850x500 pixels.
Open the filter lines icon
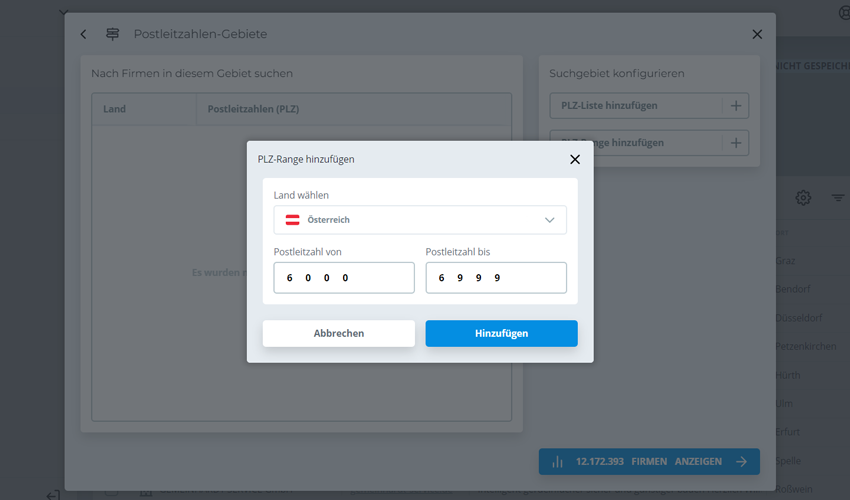pyautogui.click(x=838, y=198)
